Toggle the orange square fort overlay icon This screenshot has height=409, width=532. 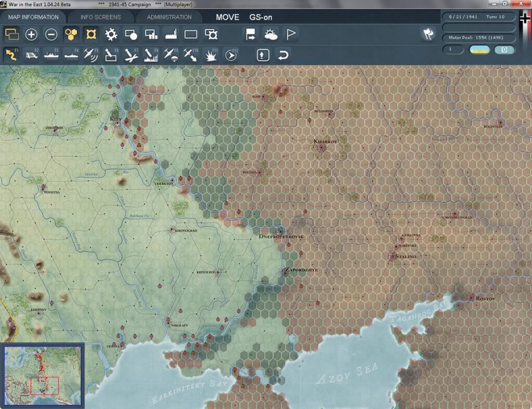click(91, 34)
